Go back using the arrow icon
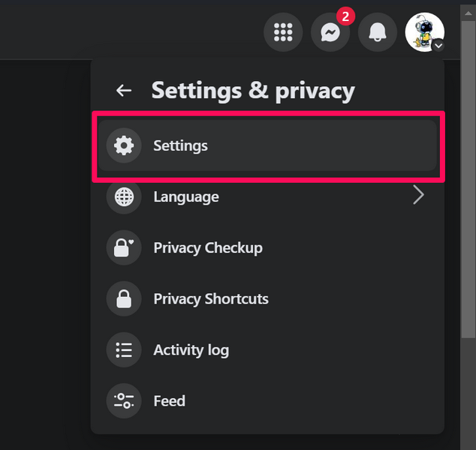The image size is (476, 450). 124,91
